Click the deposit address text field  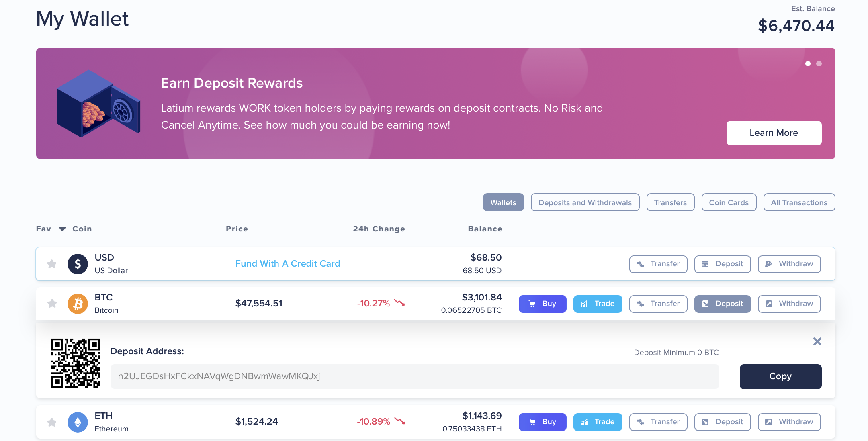click(x=414, y=376)
